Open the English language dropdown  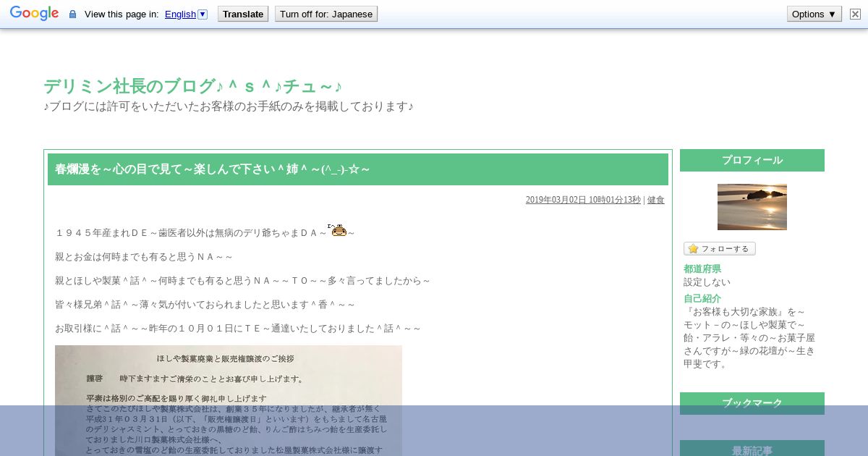click(x=186, y=14)
